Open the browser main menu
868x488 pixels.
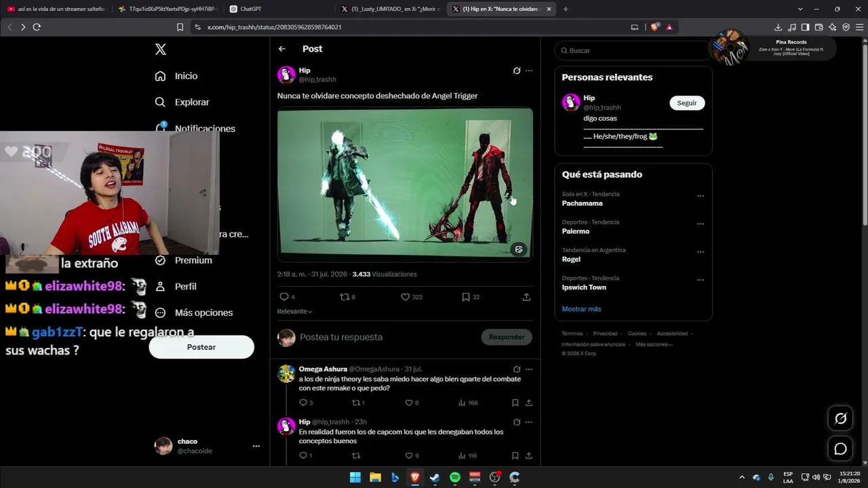point(859,27)
